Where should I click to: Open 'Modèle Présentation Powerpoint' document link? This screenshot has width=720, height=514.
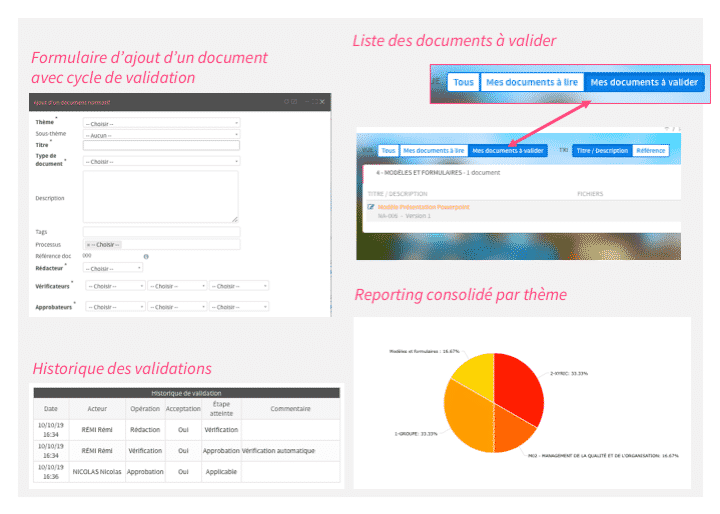(423, 207)
